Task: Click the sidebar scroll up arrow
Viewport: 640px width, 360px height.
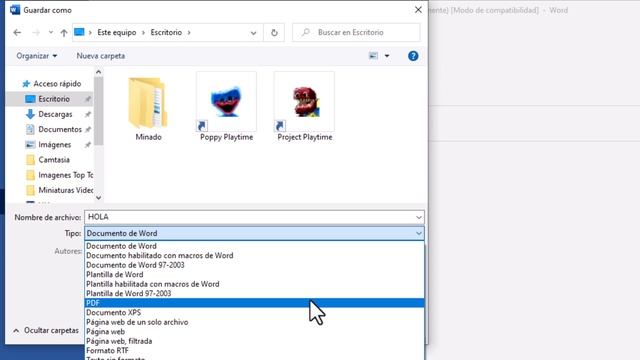Action: point(98,72)
